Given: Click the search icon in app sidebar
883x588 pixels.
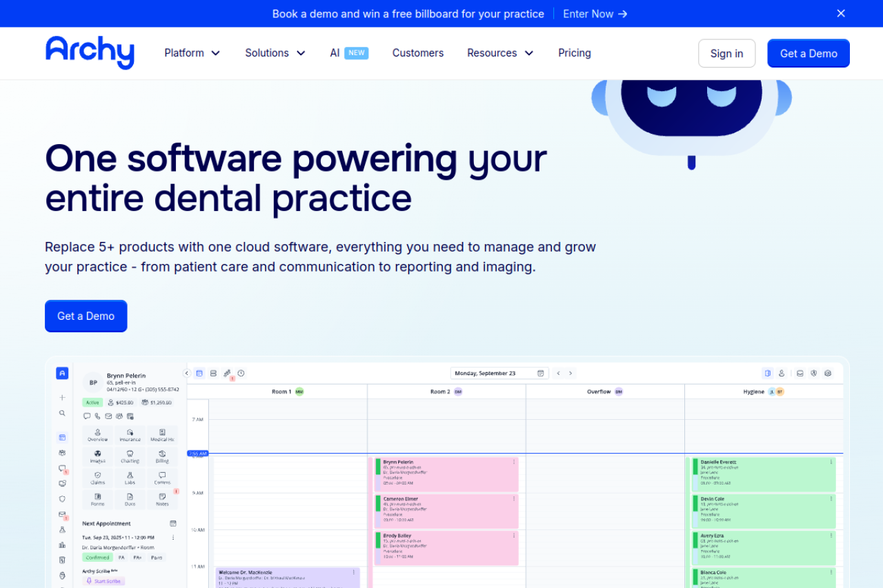Looking at the screenshot, I should [x=62, y=414].
